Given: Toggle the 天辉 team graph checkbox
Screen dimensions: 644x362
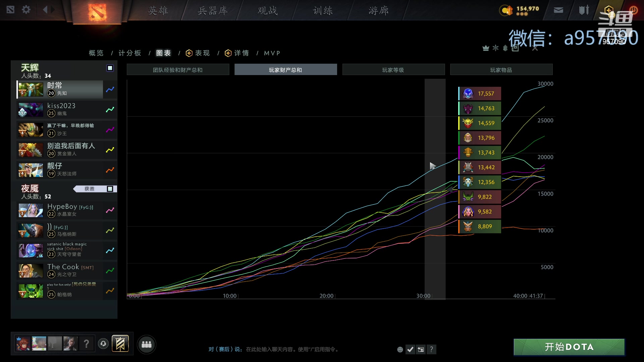Looking at the screenshot, I should point(110,68).
